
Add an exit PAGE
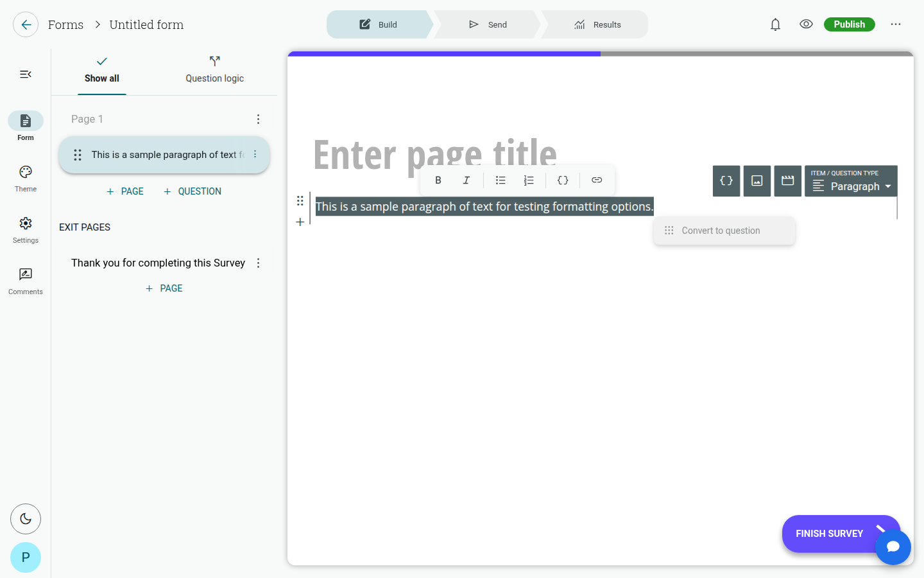pos(164,288)
